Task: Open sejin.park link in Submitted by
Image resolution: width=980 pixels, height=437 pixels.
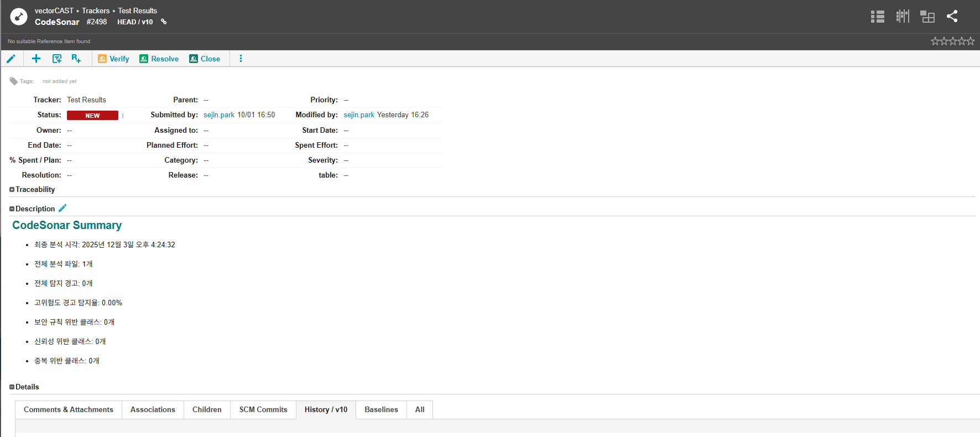Action: point(219,115)
